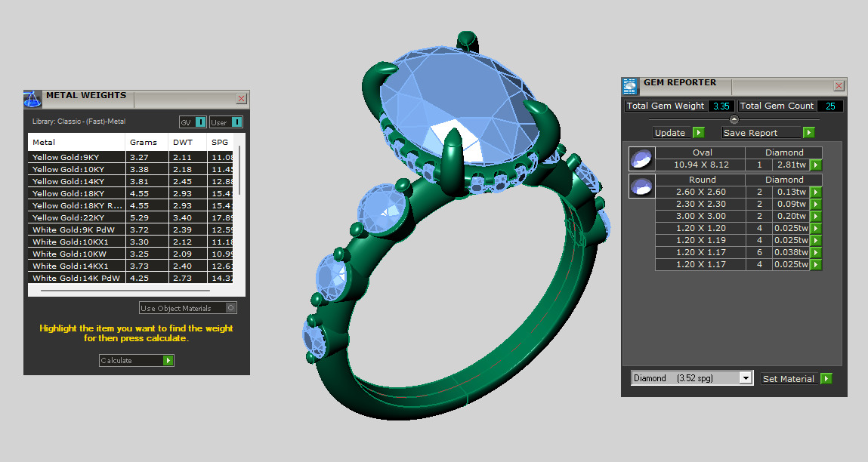Click the Total Gem Count value 25
The height and width of the screenshot is (462, 868).
[x=830, y=106]
